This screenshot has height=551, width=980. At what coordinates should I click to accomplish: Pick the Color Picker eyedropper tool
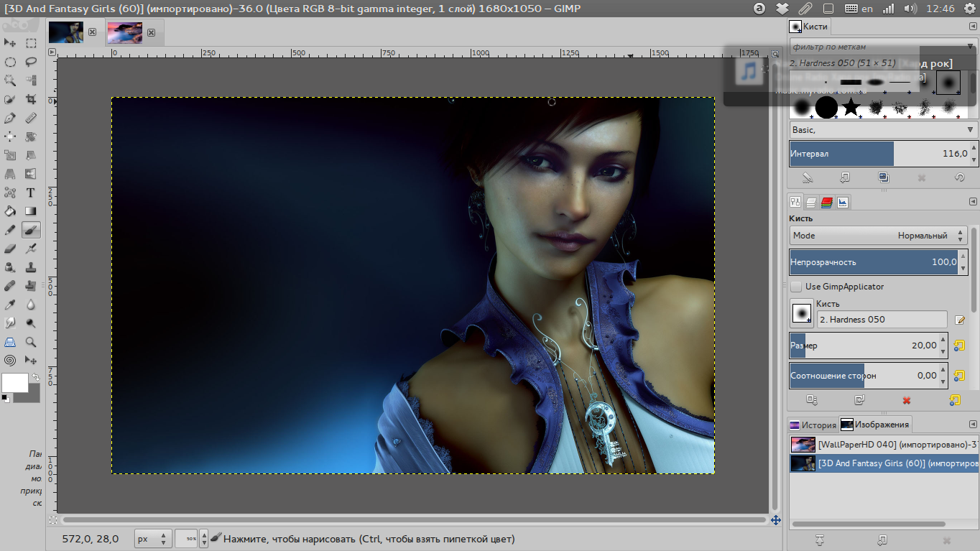(10, 305)
